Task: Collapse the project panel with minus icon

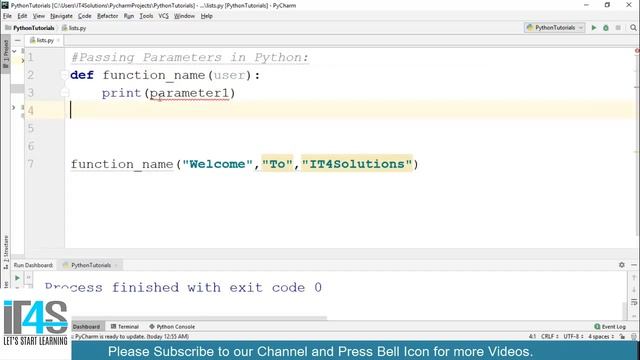Action: [x=18, y=40]
